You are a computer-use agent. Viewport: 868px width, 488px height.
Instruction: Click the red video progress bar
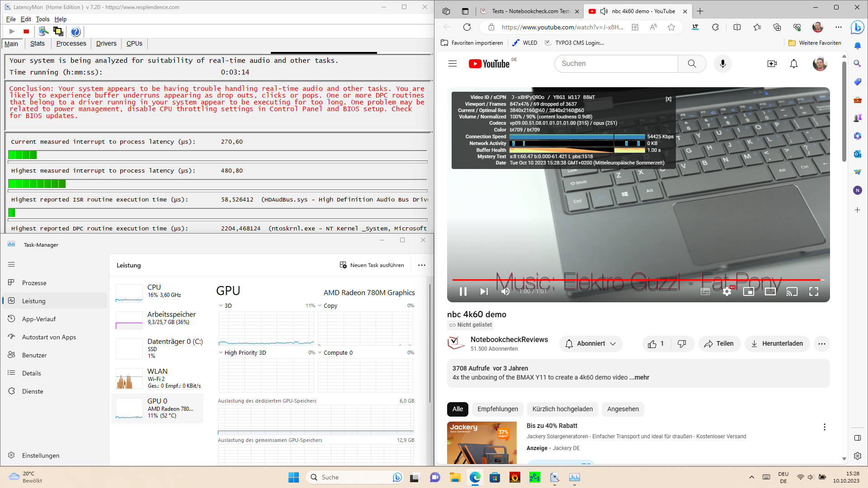(633, 280)
